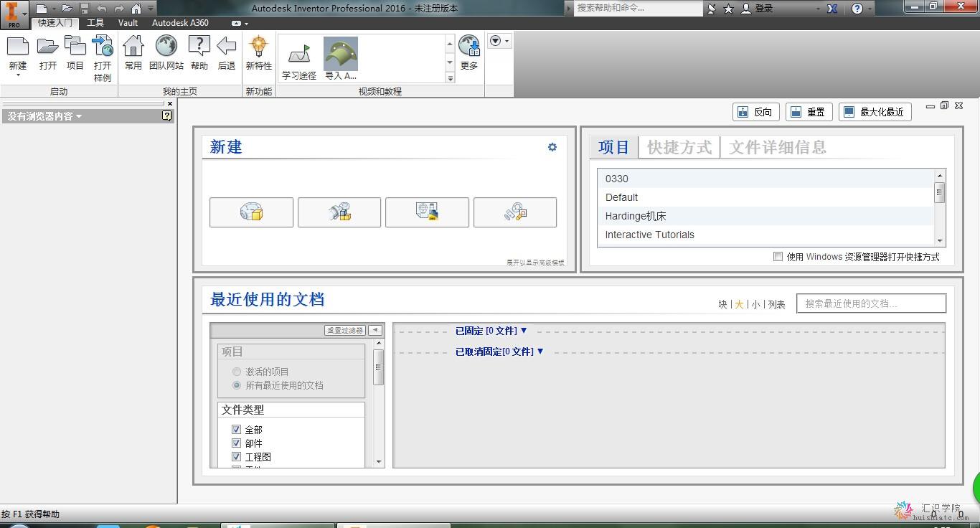This screenshot has height=528, width=980.
Task: Collapse the 已取消固定 [0 文件] section
Action: [540, 351]
